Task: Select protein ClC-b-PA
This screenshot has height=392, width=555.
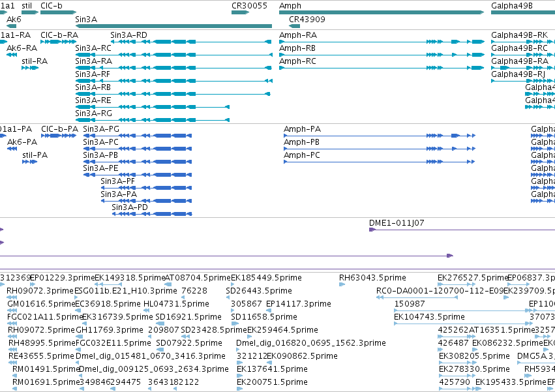Action: coord(60,129)
